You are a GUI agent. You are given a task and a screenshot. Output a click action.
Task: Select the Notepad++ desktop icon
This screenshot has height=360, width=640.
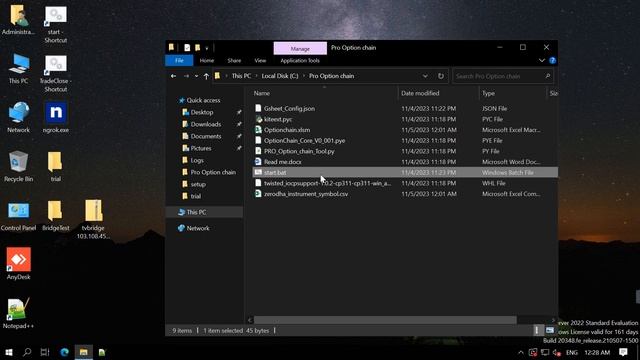tap(18, 313)
